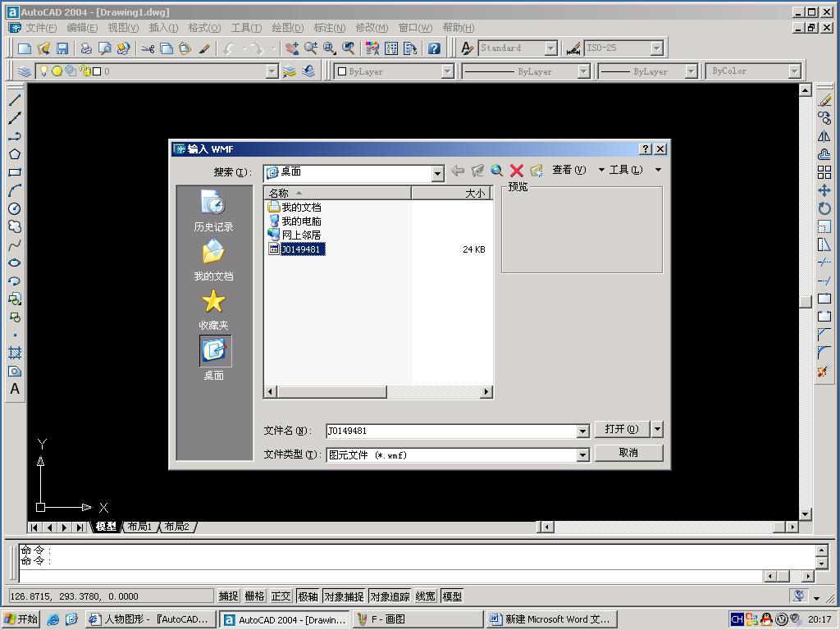Click the Help question mark toolbar icon
Image resolution: width=840 pixels, height=630 pixels.
[x=435, y=48]
